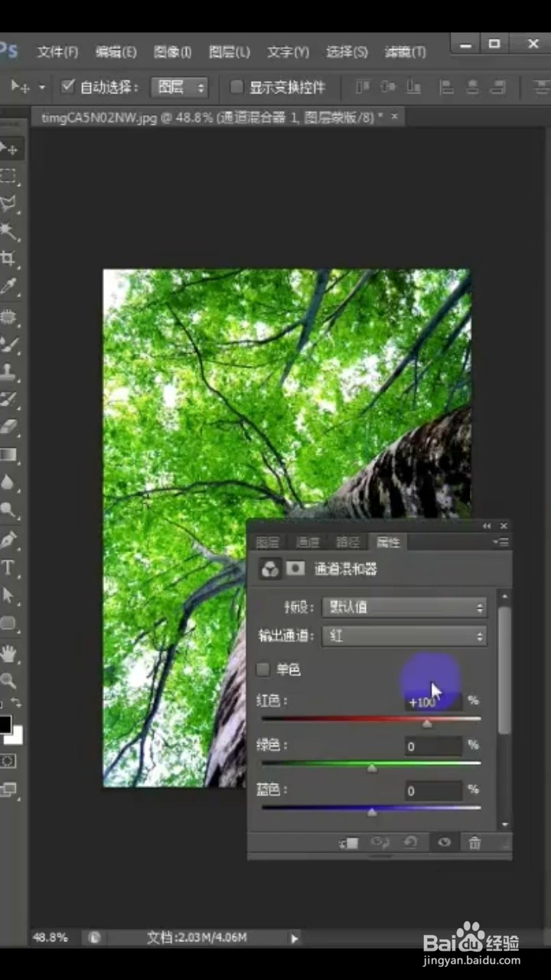The width and height of the screenshot is (551, 980).
Task: Collapse the Properties panel with double arrows
Action: click(487, 526)
